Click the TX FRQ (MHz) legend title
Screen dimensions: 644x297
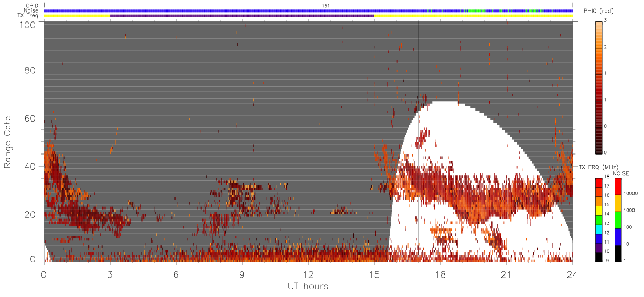click(x=599, y=167)
